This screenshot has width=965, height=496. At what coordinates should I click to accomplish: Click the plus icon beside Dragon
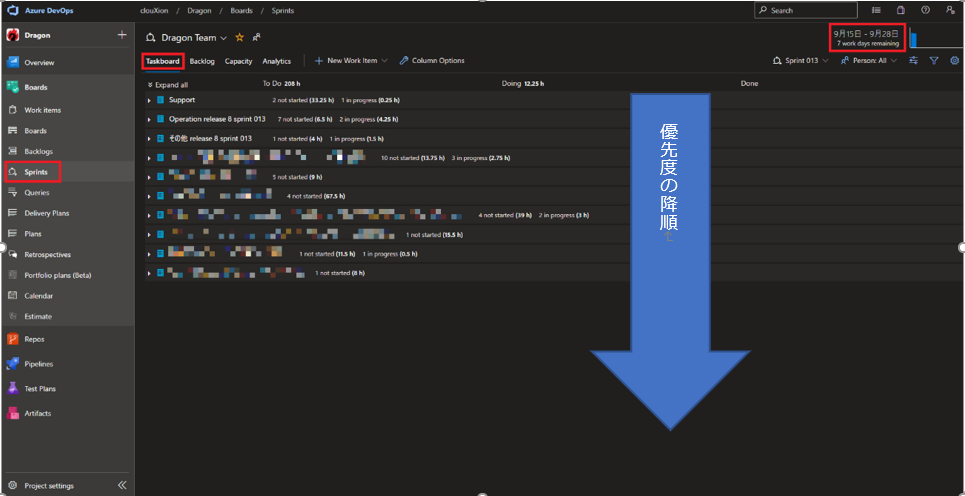(x=121, y=35)
